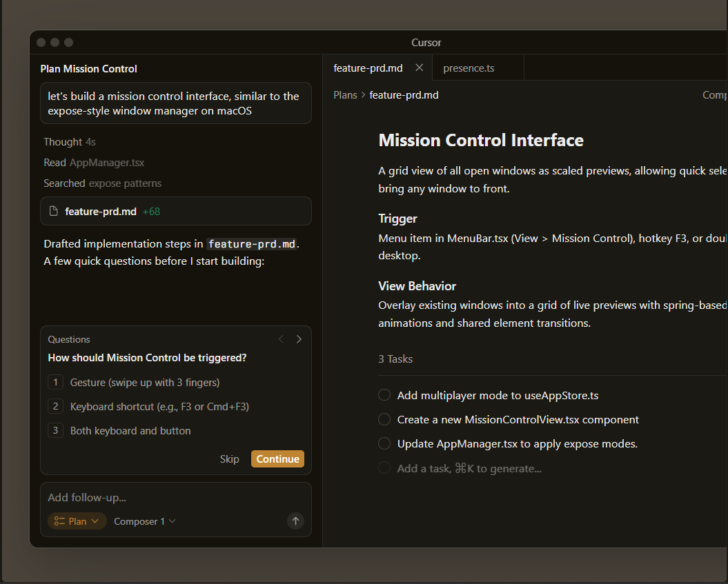
Task: Go to previous question with left chevron
Action: pos(281,339)
